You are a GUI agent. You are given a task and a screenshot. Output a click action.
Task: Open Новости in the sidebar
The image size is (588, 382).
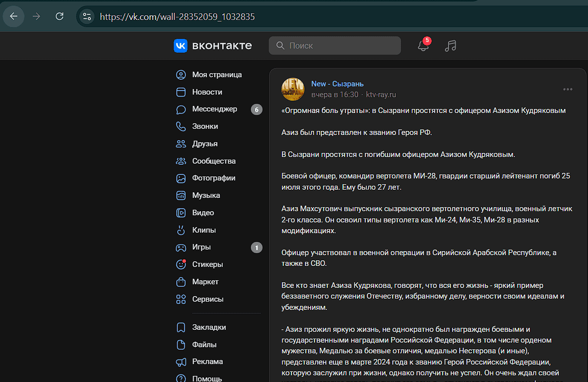(x=207, y=92)
